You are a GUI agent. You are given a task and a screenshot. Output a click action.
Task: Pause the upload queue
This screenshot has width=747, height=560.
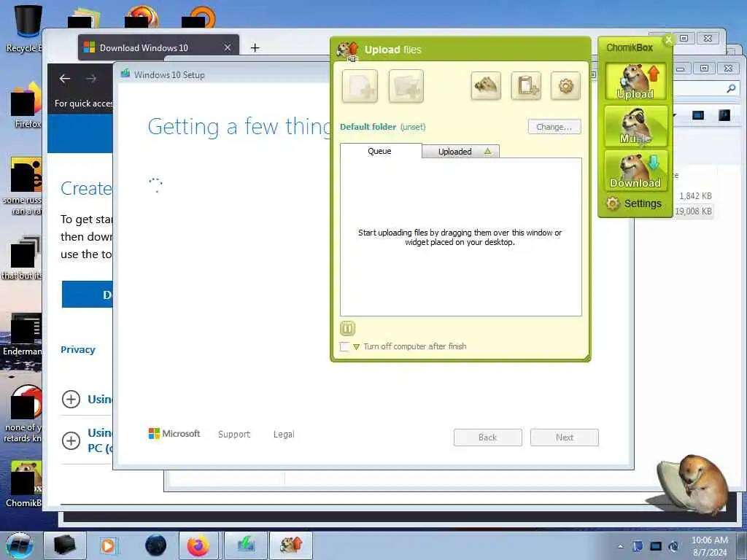pos(347,329)
